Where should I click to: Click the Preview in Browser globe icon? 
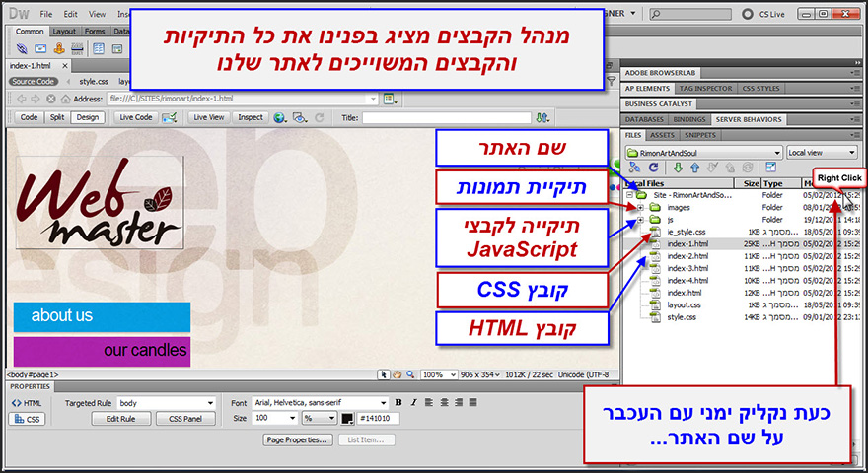pyautogui.click(x=279, y=117)
